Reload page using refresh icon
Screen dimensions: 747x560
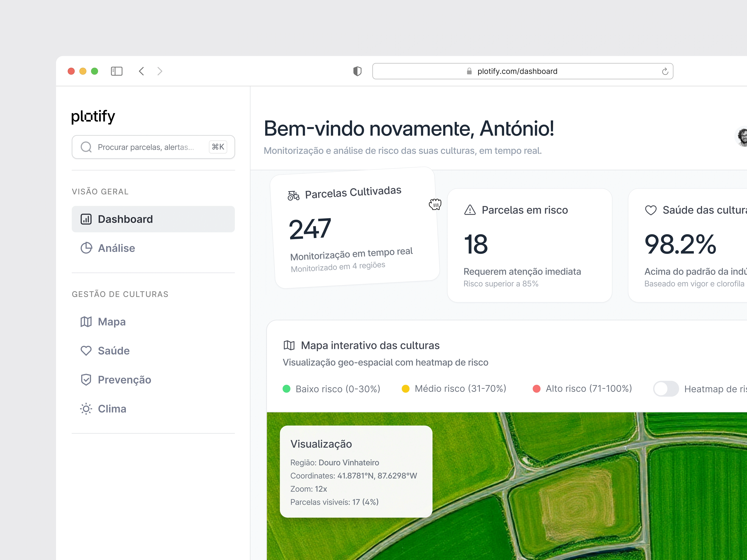tap(665, 71)
